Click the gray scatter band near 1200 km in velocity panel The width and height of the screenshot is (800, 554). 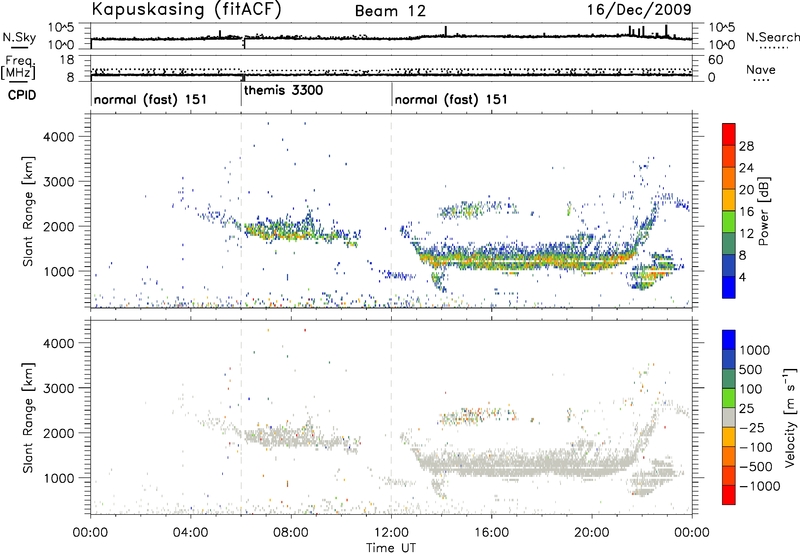526,464
